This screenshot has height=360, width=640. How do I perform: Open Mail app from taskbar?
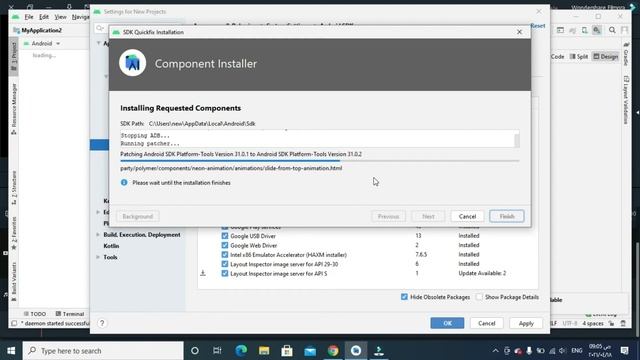310,351
